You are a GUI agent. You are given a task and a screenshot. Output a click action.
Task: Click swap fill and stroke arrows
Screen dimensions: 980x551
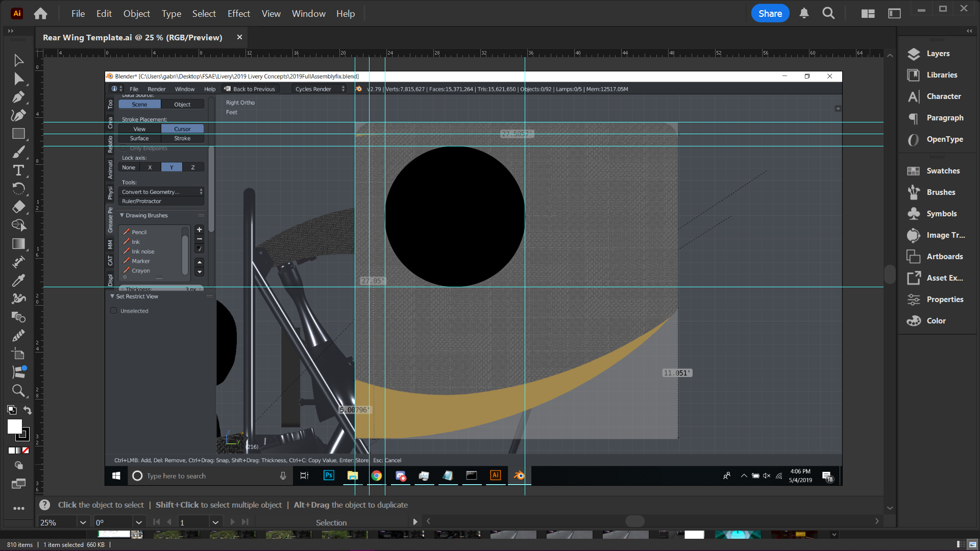28,410
